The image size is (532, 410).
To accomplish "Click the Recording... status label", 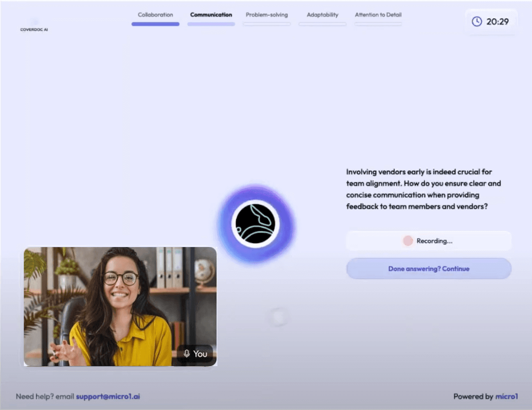I will (434, 241).
